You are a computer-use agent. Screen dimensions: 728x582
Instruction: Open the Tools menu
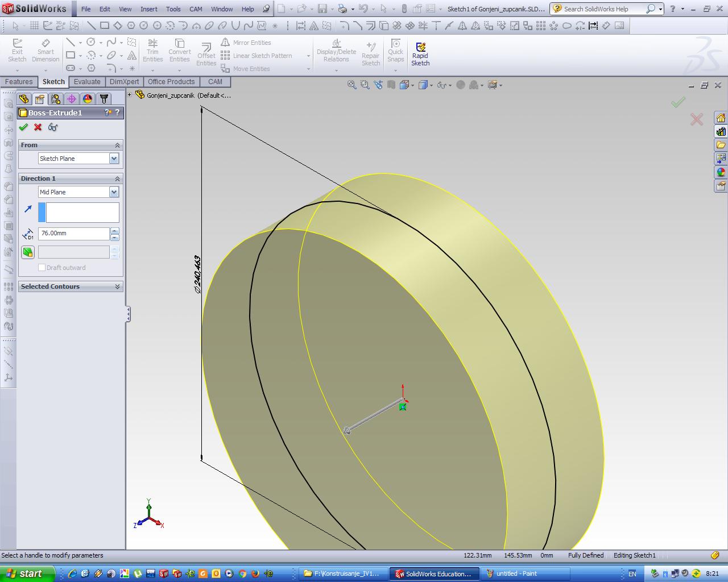(x=173, y=9)
